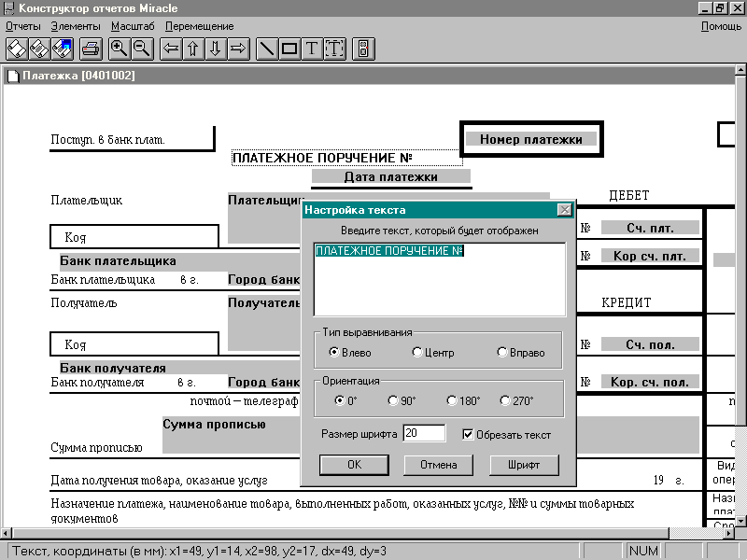Choose the Вправо alignment option
Image resolution: width=747 pixels, height=560 pixels.
point(503,353)
